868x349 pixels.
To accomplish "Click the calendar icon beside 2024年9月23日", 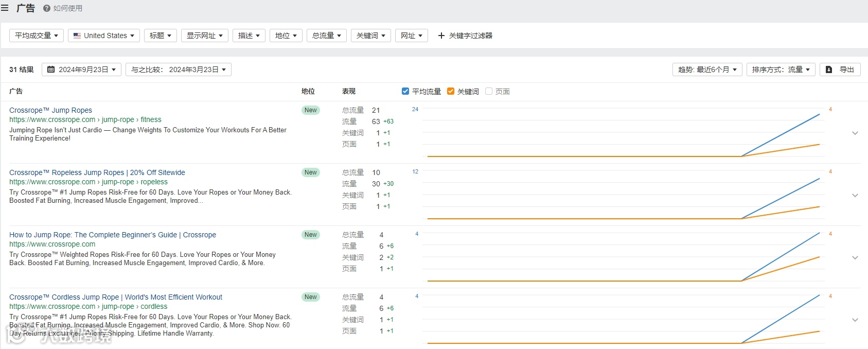I will pyautogui.click(x=51, y=69).
